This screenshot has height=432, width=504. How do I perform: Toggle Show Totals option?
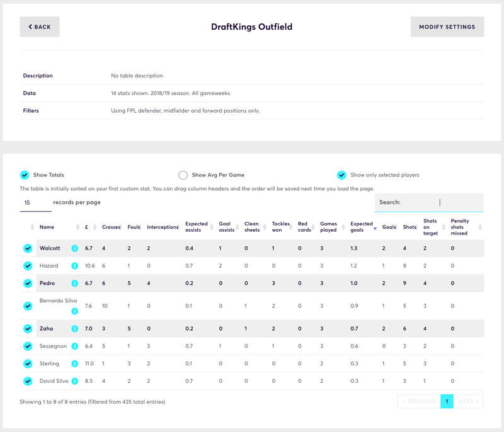(25, 175)
